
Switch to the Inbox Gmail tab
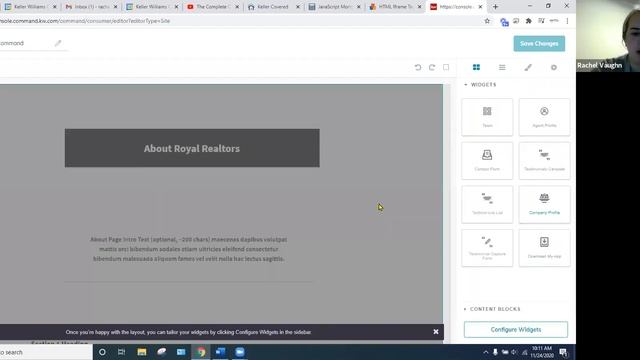pos(91,7)
